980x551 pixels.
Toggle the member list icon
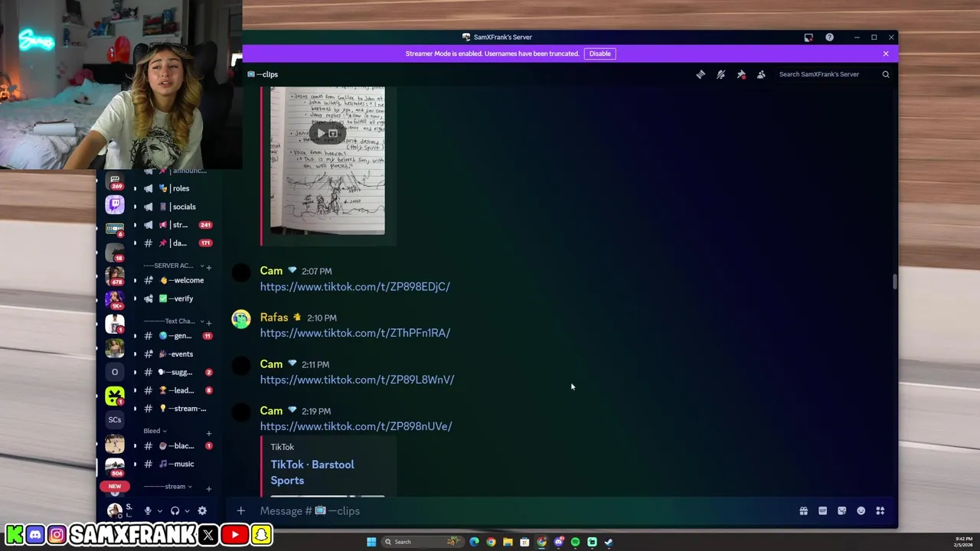pos(761,74)
